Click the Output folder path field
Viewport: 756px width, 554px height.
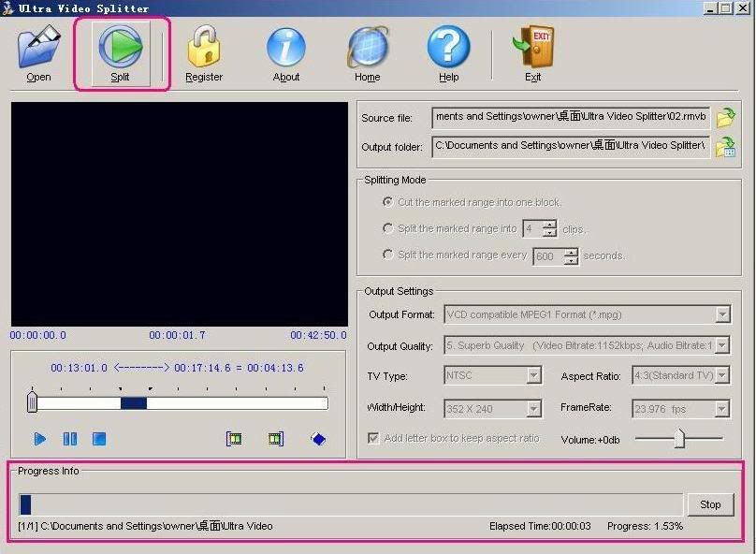point(571,147)
